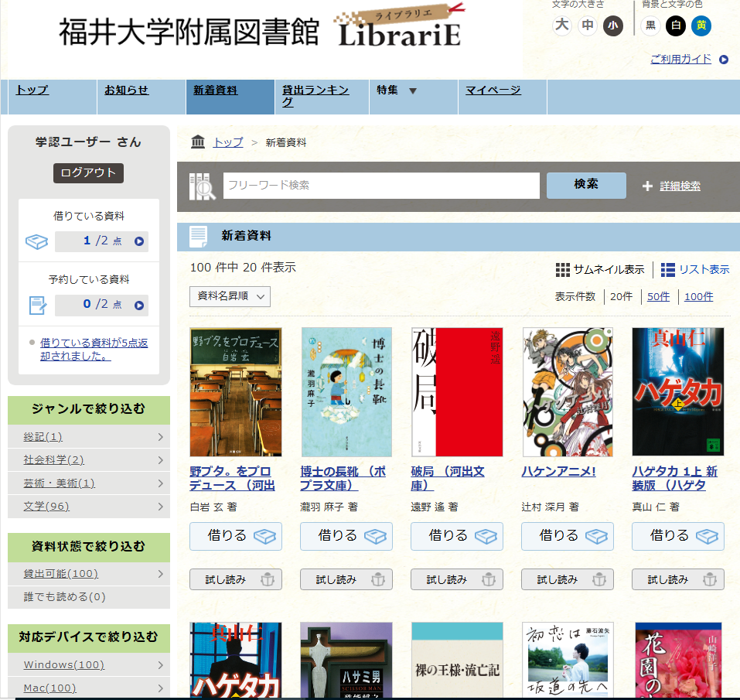Click the book icon on 借りる for 破局
The height and width of the screenshot is (700, 740).
[x=486, y=536]
